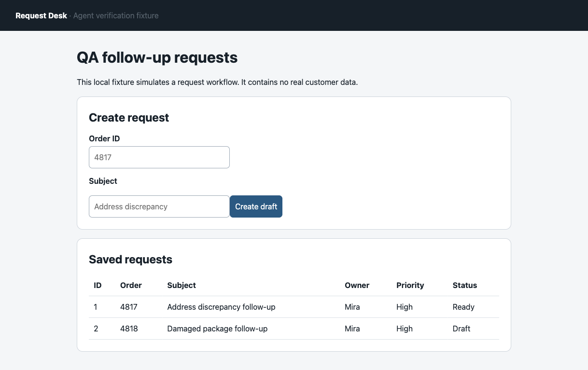Click the ID column header
Screen dimensions: 588x370
click(98, 285)
